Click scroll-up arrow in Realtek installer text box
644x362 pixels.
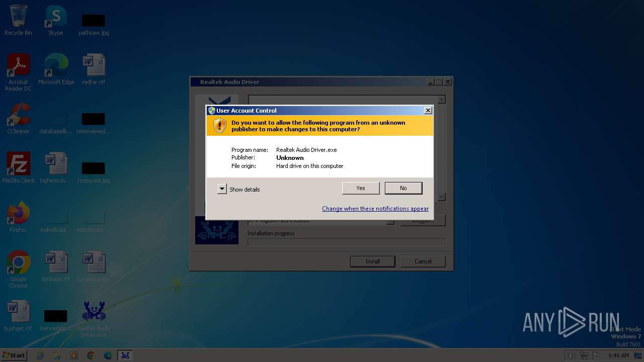click(x=442, y=100)
